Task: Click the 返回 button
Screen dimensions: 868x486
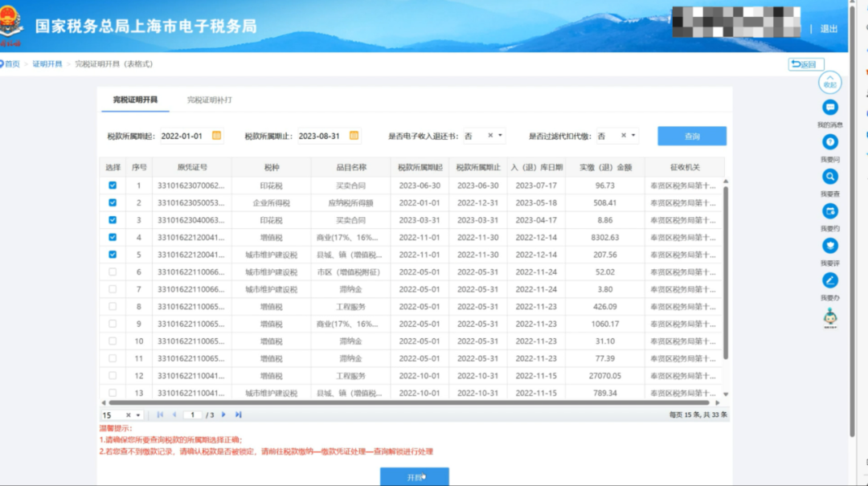Action: (805, 64)
